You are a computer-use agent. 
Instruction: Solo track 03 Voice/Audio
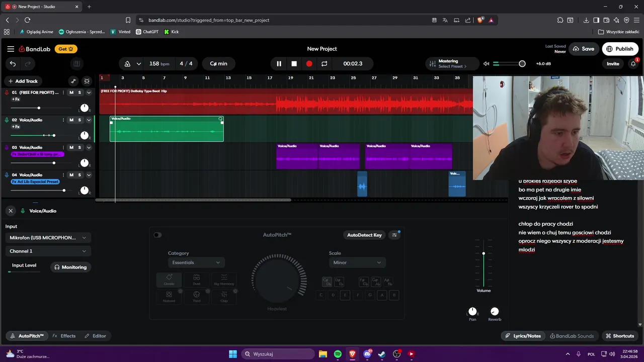point(79,147)
